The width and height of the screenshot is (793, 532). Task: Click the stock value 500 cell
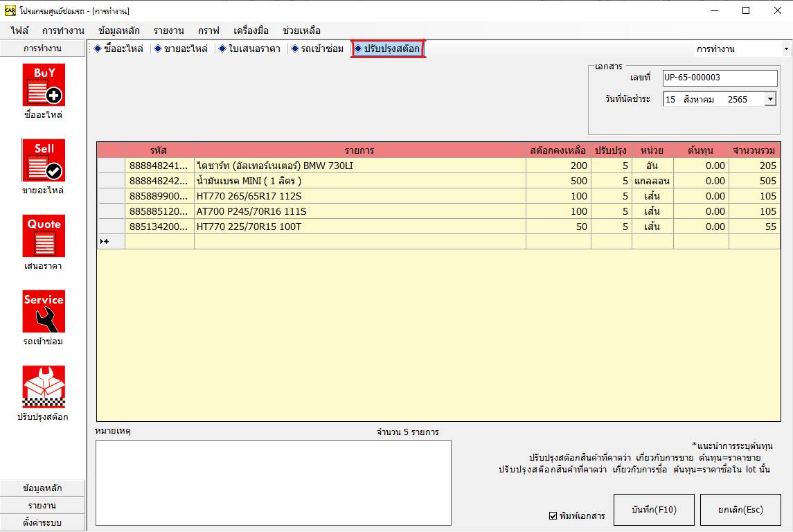(x=558, y=181)
